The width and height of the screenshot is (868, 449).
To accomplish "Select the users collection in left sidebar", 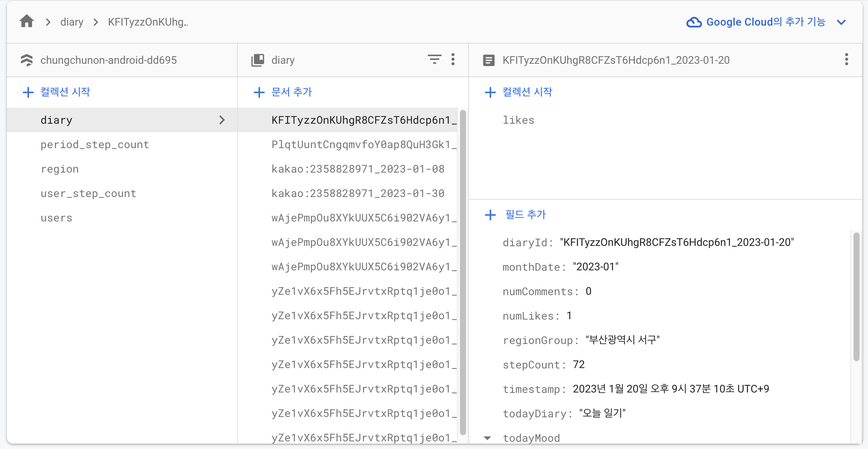I will (55, 218).
